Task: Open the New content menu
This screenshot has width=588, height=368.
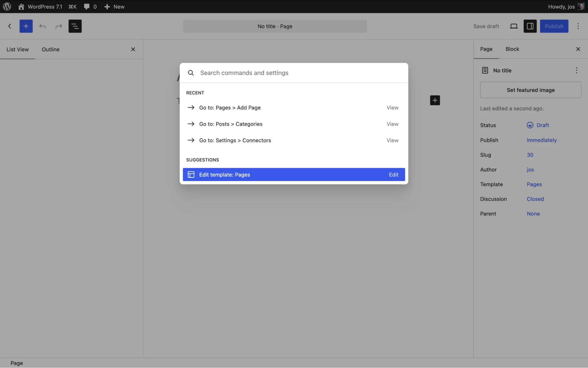Action: tap(114, 6)
